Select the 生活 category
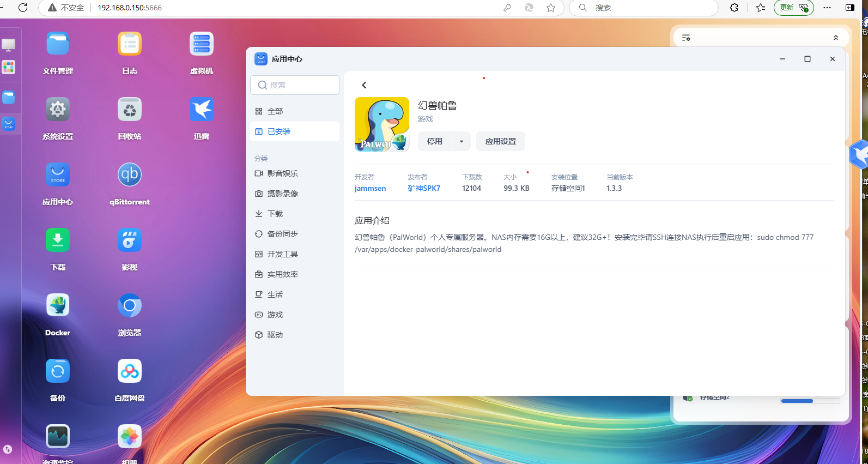 pyautogui.click(x=295, y=294)
